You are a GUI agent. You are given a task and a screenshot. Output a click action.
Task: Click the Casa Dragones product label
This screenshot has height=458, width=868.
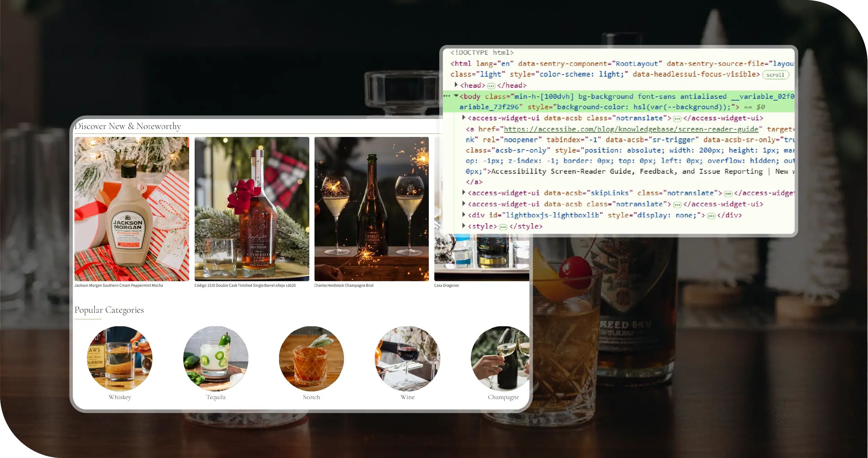[446, 285]
